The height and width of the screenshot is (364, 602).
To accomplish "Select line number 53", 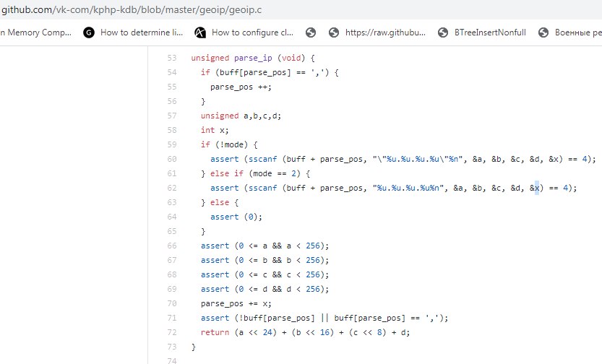I will coord(172,58).
